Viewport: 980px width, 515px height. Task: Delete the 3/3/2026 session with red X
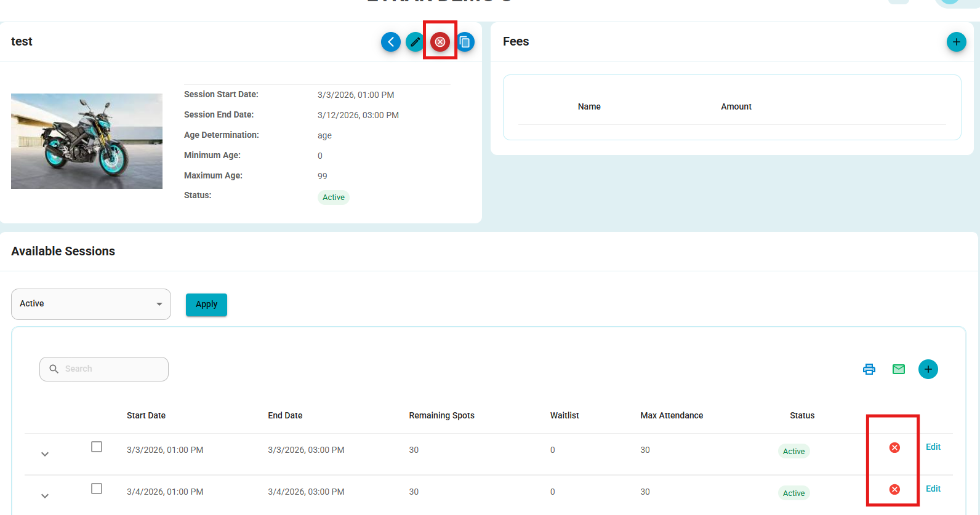click(x=894, y=447)
